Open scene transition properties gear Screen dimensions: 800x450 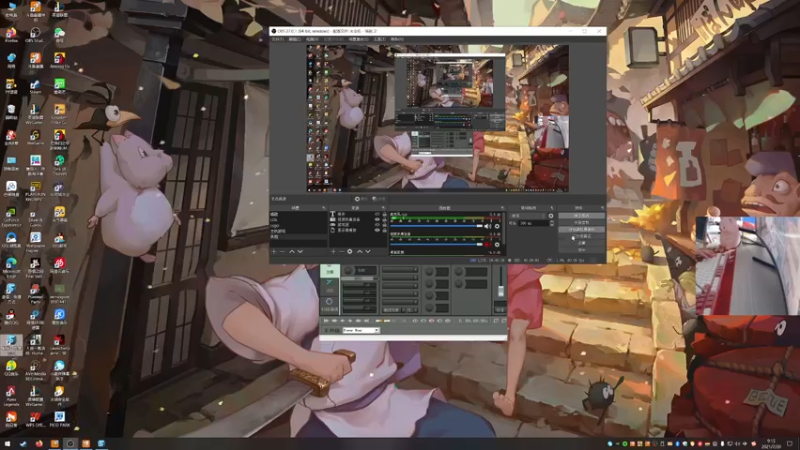click(551, 216)
